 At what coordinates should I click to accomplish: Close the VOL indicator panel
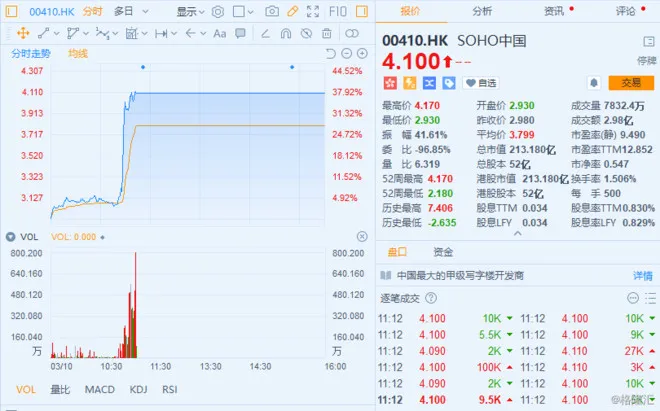click(x=362, y=237)
